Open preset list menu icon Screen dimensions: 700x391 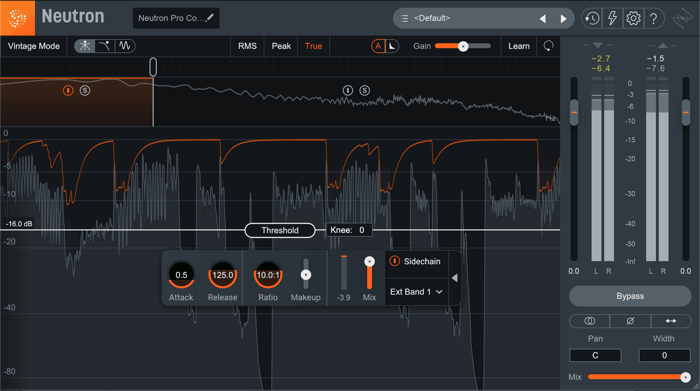pos(404,18)
